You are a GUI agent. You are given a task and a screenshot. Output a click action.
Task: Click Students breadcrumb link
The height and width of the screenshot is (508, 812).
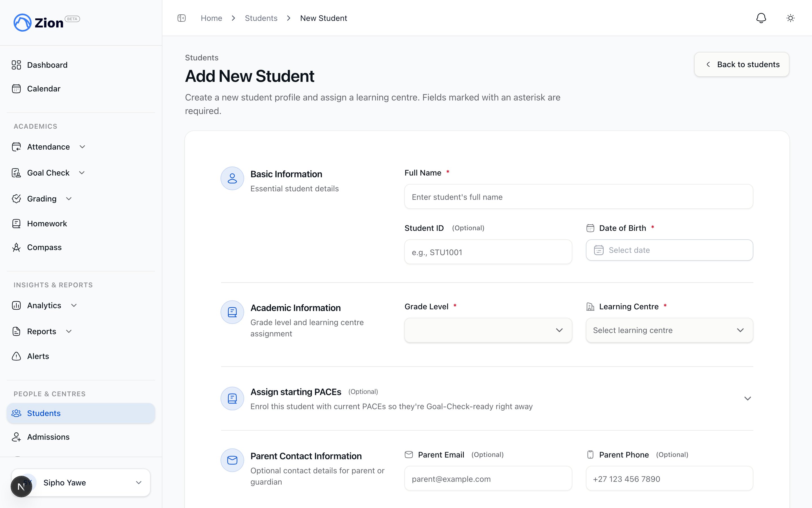pyautogui.click(x=261, y=18)
